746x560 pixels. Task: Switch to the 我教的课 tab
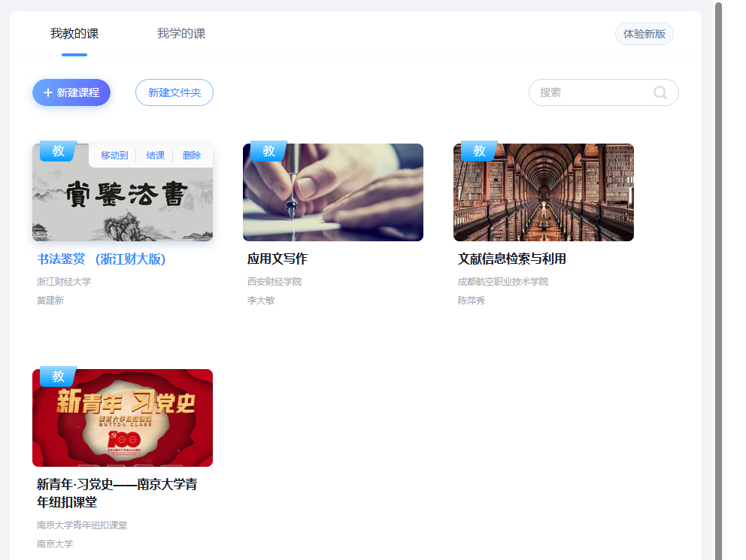74,34
